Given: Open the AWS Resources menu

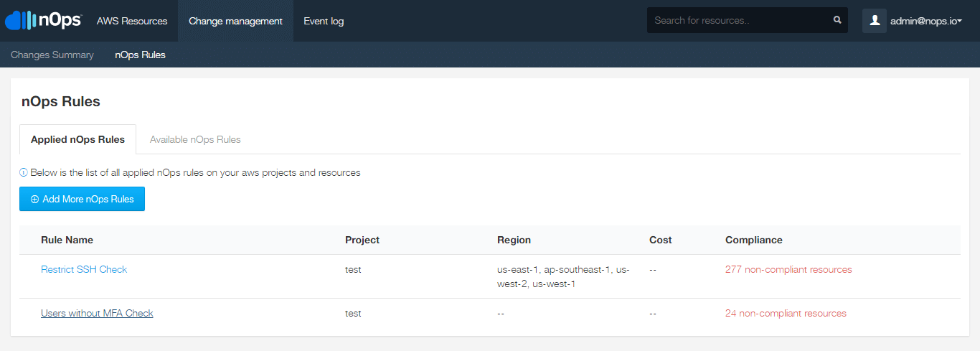Looking at the screenshot, I should click(x=132, y=21).
